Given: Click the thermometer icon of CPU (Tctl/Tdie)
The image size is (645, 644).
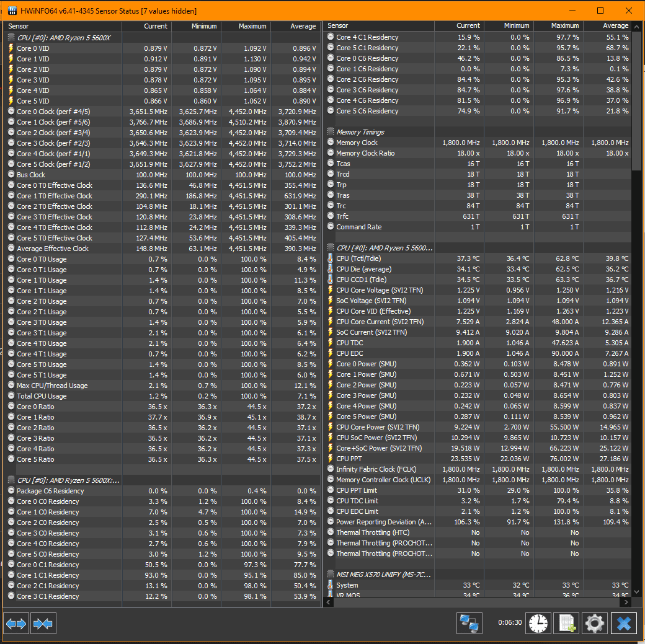Looking at the screenshot, I should click(x=331, y=258).
